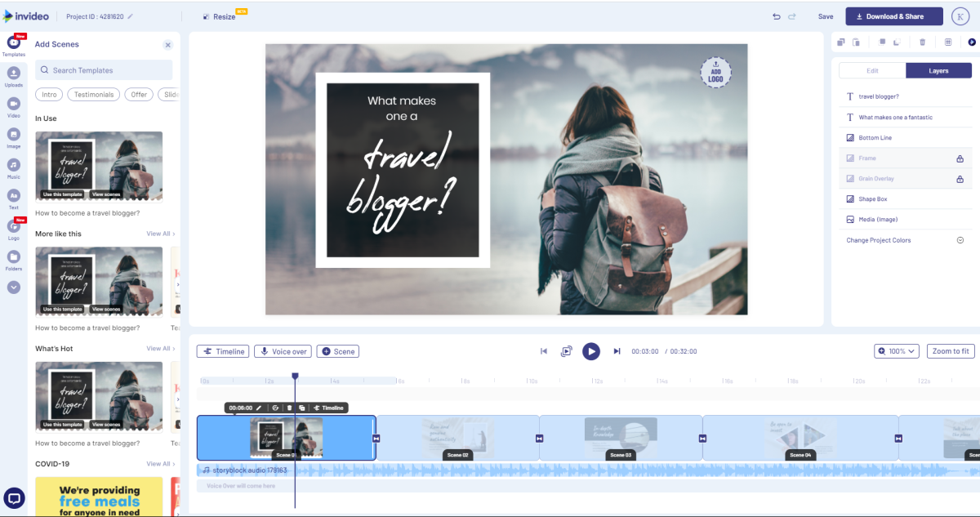Unlock the Frame layer
The image size is (980, 517).
click(960, 158)
